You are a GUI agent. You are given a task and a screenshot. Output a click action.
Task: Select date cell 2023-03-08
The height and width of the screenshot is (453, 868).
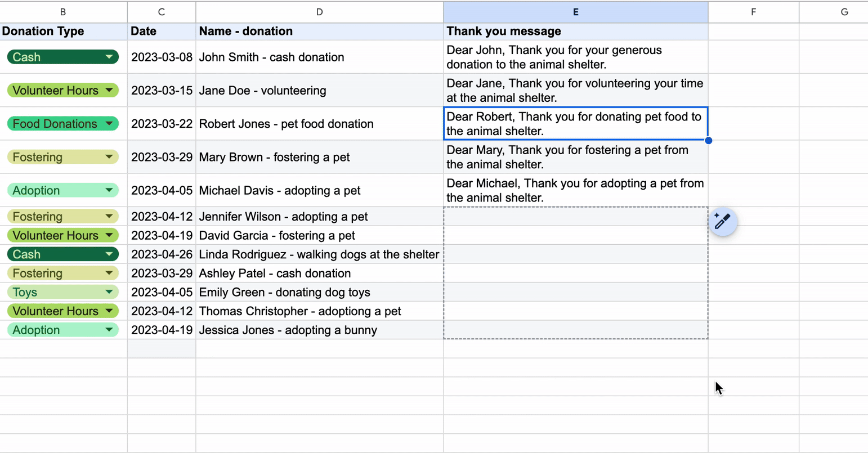coord(162,57)
